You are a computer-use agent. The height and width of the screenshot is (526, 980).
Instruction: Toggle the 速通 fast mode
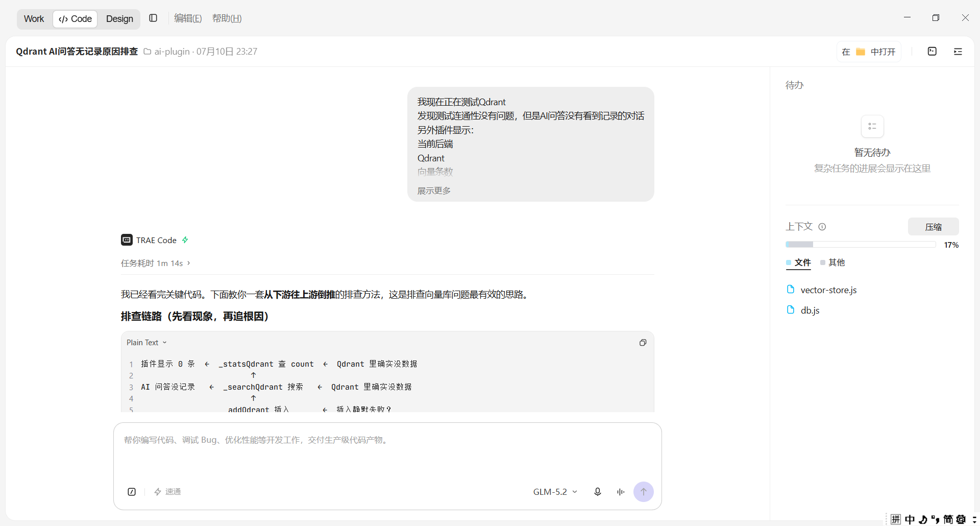[167, 492]
